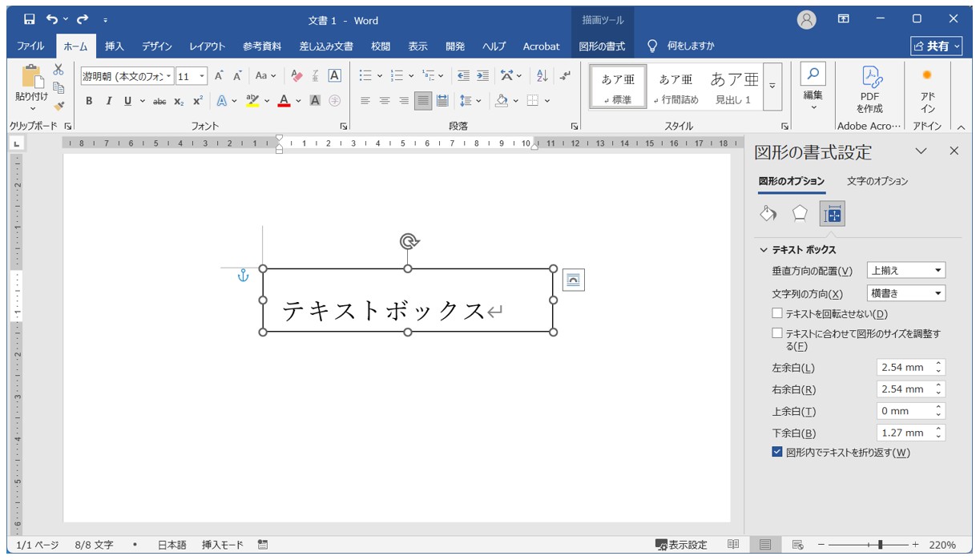Click the 共有 share button
Image resolution: width=980 pixels, height=560 pixels.
[x=936, y=46]
